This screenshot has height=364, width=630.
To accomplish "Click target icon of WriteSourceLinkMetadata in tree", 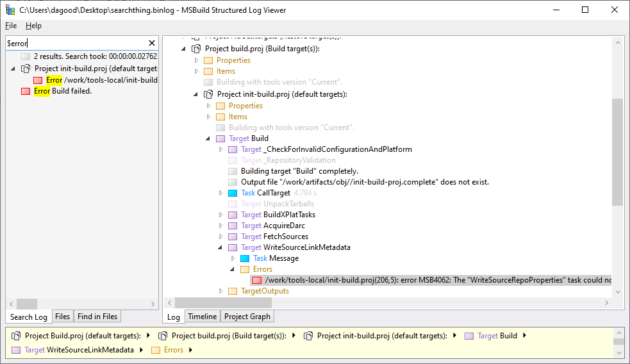I will click(233, 247).
